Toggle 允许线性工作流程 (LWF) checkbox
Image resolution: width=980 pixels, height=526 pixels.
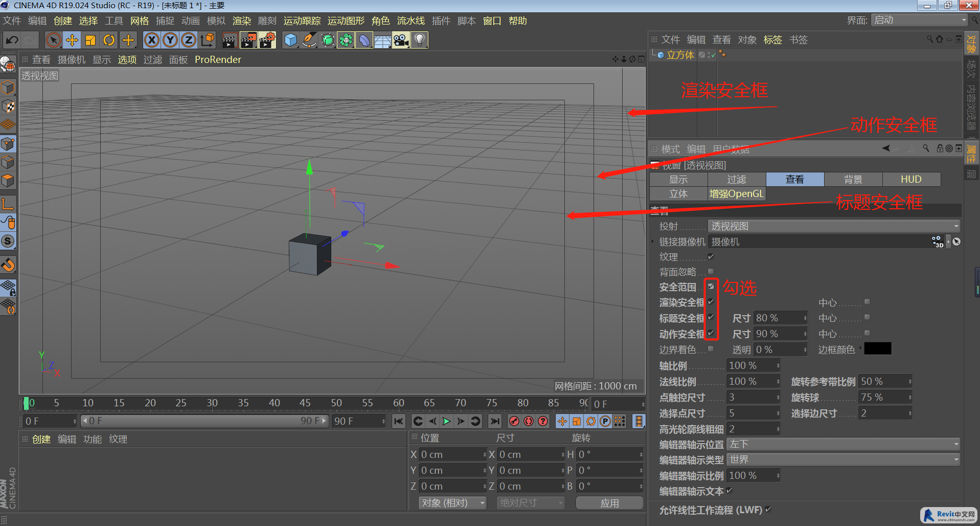pos(768,510)
